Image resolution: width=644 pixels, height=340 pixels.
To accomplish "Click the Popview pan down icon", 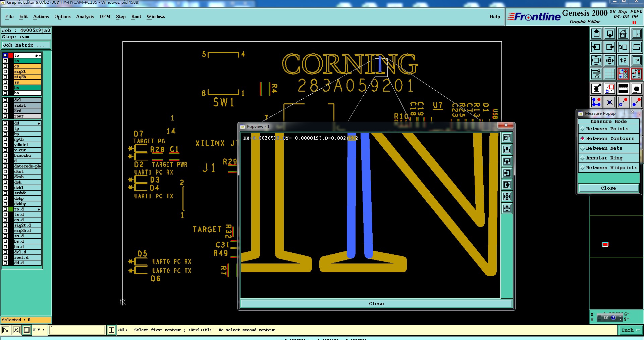I will pyautogui.click(x=507, y=161).
